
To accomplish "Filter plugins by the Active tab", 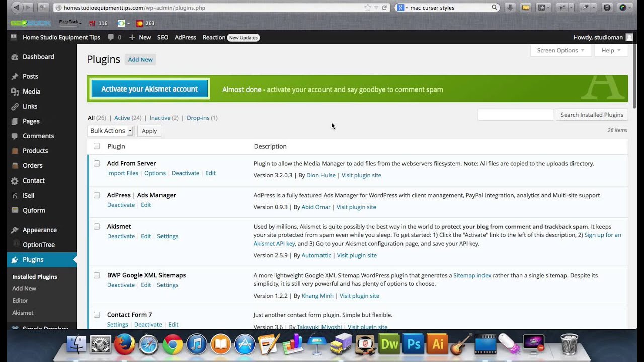I will point(122,118).
